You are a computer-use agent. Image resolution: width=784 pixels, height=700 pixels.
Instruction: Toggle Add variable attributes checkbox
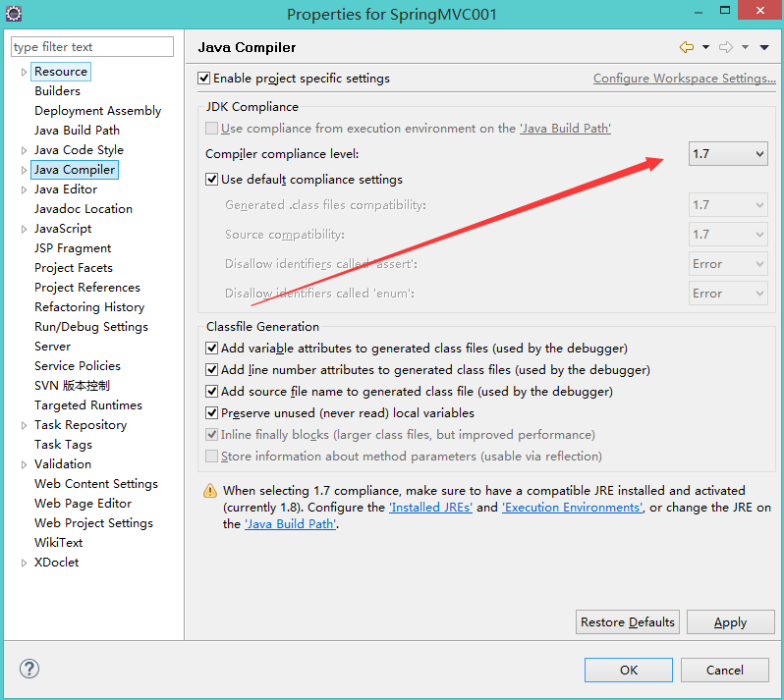click(211, 349)
